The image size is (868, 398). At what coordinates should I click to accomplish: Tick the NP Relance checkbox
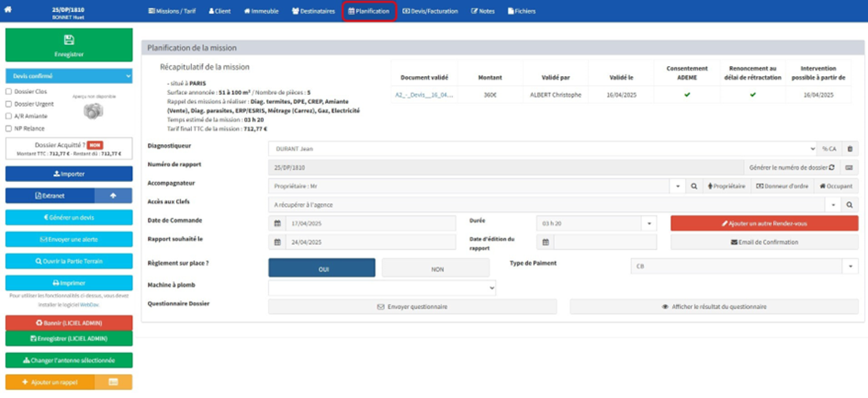click(9, 128)
